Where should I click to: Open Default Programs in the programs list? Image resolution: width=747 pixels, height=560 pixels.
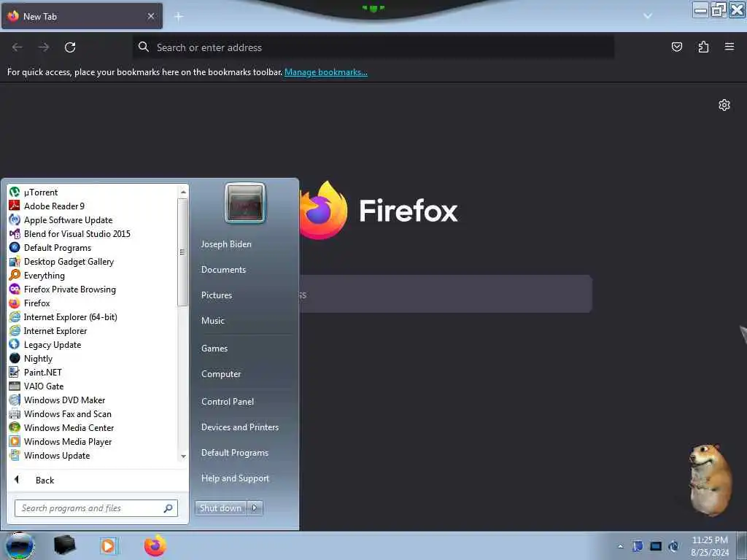click(x=92, y=248)
